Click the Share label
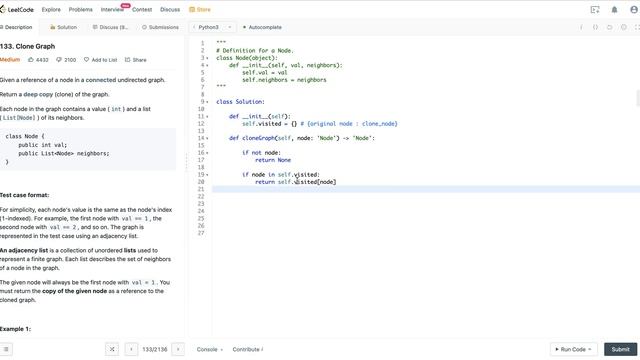 click(x=139, y=60)
